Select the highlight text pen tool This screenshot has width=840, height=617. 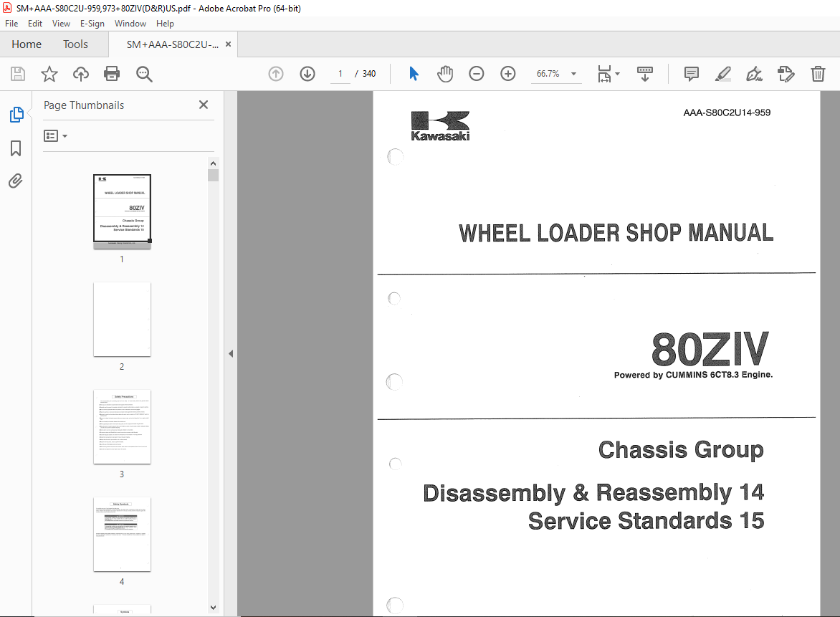click(x=723, y=74)
